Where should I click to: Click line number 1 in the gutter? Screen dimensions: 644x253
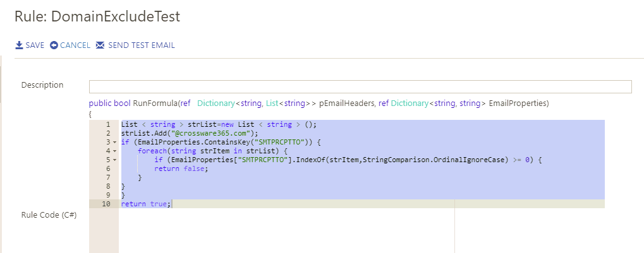pos(107,124)
